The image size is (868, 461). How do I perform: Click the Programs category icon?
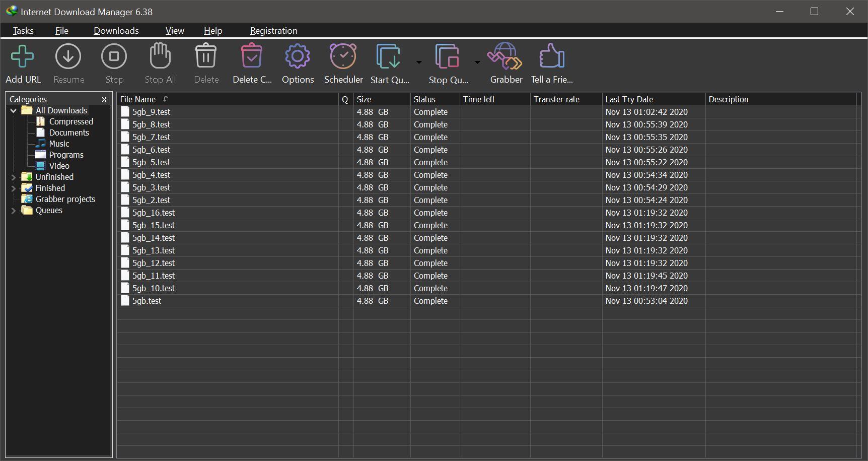[x=41, y=155]
